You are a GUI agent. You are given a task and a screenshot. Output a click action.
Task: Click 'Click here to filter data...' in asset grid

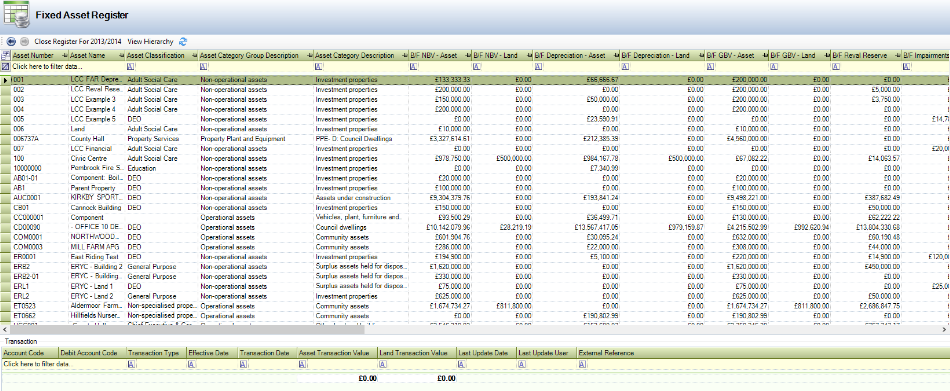click(x=47, y=67)
